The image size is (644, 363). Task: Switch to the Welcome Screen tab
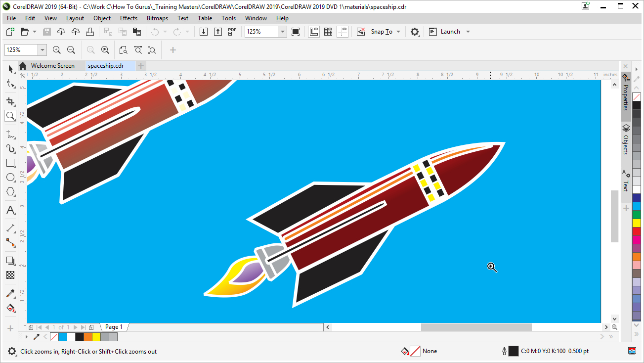(x=52, y=65)
